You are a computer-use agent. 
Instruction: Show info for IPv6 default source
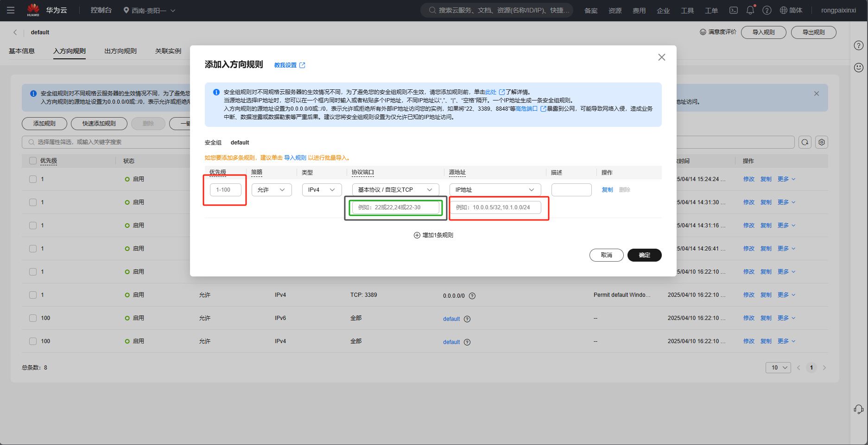point(467,319)
